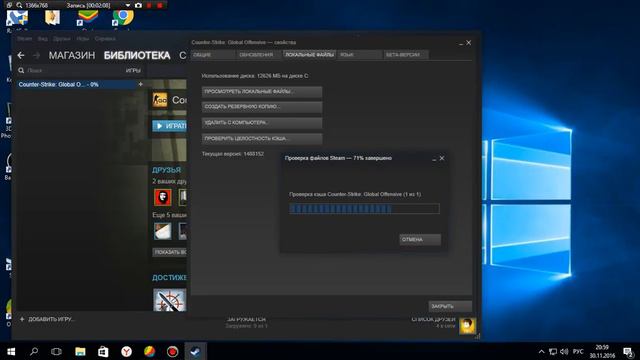Image resolution: width=640 pixels, height=360 pixels.
Task: Open the МАГАЗИН store tab
Action: (72, 55)
